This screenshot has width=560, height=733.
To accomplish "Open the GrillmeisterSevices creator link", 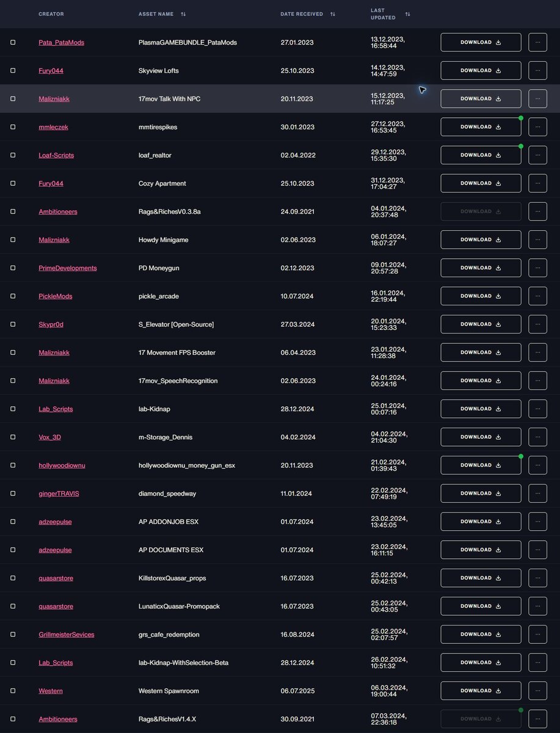I will [x=67, y=635].
